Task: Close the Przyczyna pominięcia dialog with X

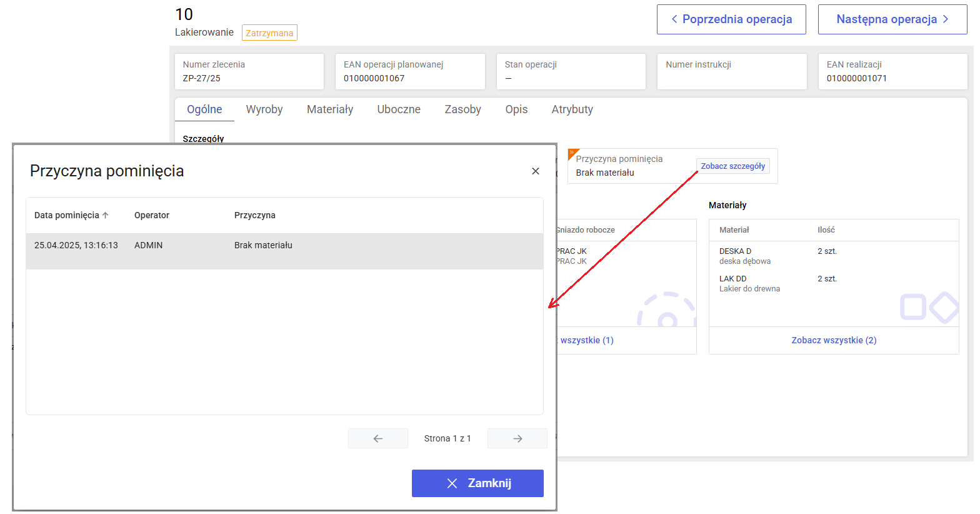Action: click(535, 171)
